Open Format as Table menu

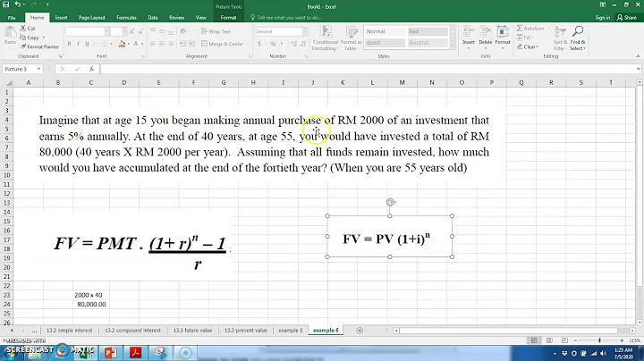[351, 38]
